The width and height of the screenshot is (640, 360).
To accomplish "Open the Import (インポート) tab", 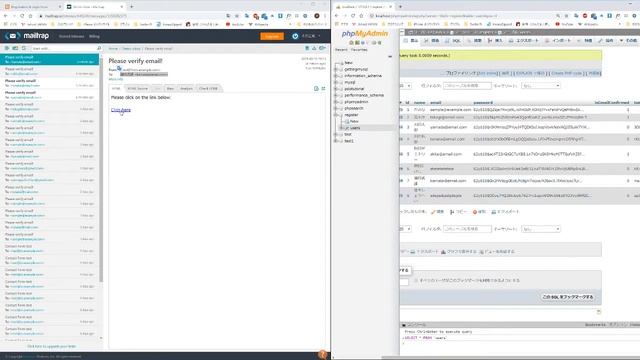I will click(558, 41).
